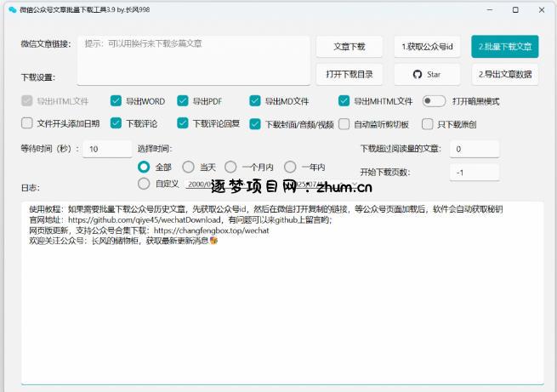
Task: Click the 开始下载页数 input field
Action: pos(475,173)
